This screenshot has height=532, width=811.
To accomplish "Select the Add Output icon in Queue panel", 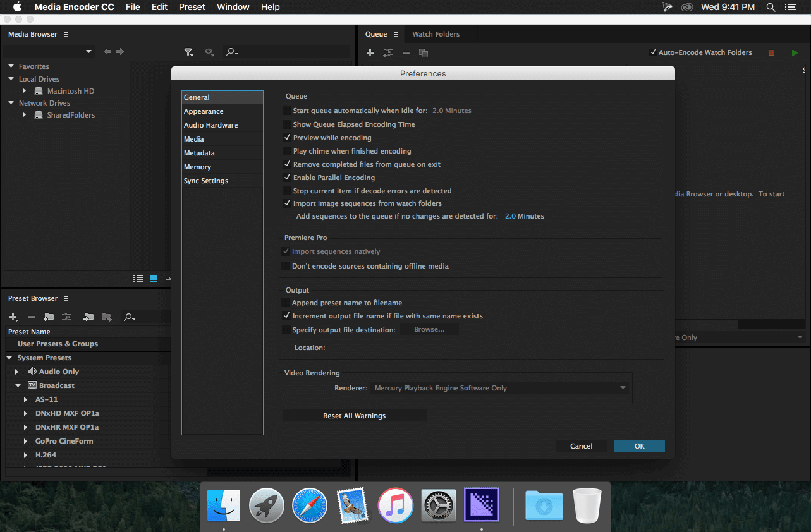I will pyautogui.click(x=388, y=52).
